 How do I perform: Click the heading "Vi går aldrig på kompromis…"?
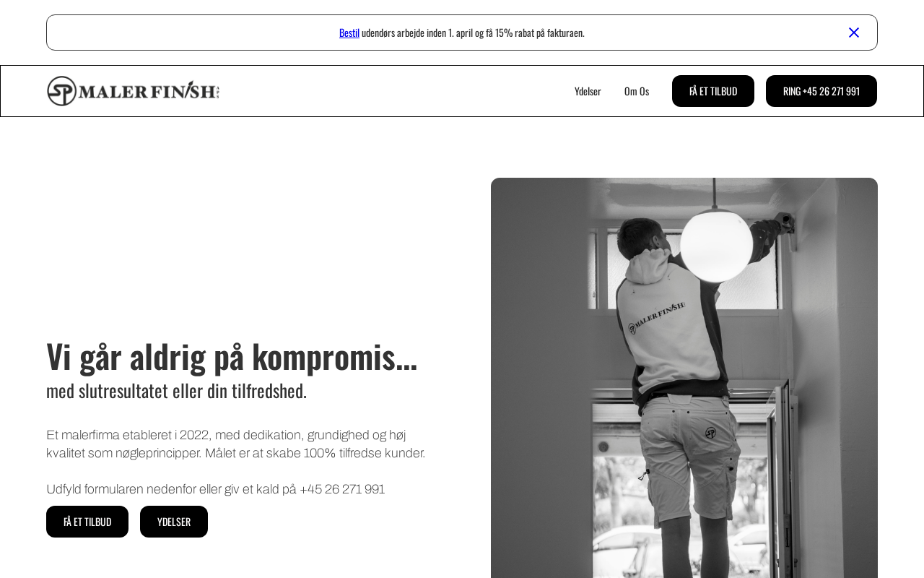[232, 355]
